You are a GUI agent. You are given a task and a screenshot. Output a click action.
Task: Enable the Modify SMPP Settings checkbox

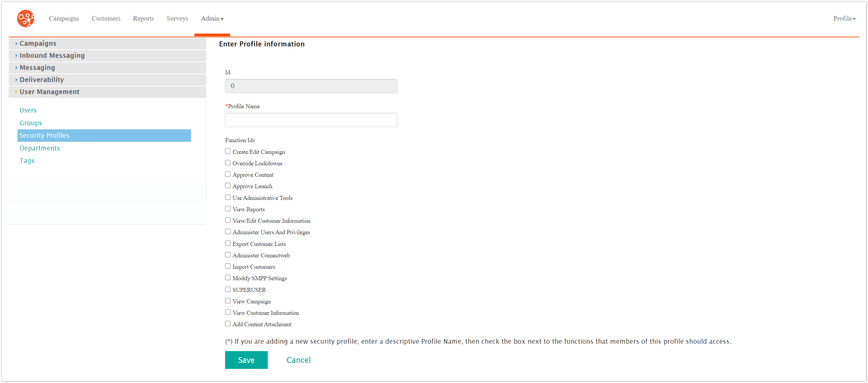click(x=228, y=278)
